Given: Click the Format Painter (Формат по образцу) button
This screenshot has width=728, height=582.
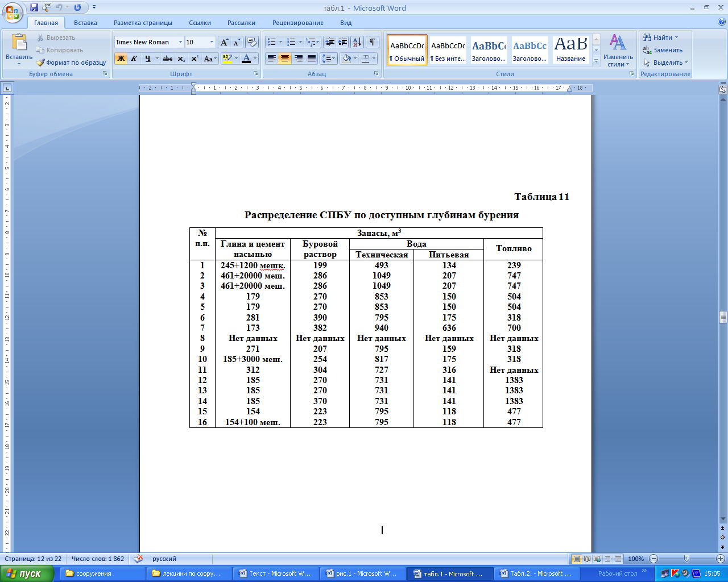Looking at the screenshot, I should (72, 63).
